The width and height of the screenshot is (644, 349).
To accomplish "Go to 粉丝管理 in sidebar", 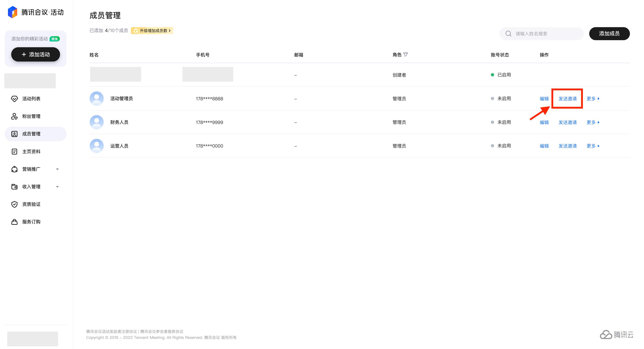I will (35, 116).
